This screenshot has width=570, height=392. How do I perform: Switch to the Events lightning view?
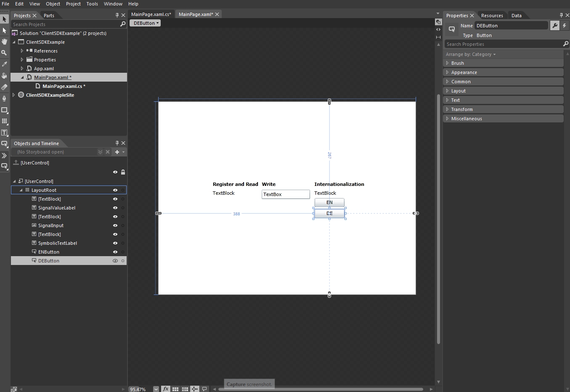(565, 26)
